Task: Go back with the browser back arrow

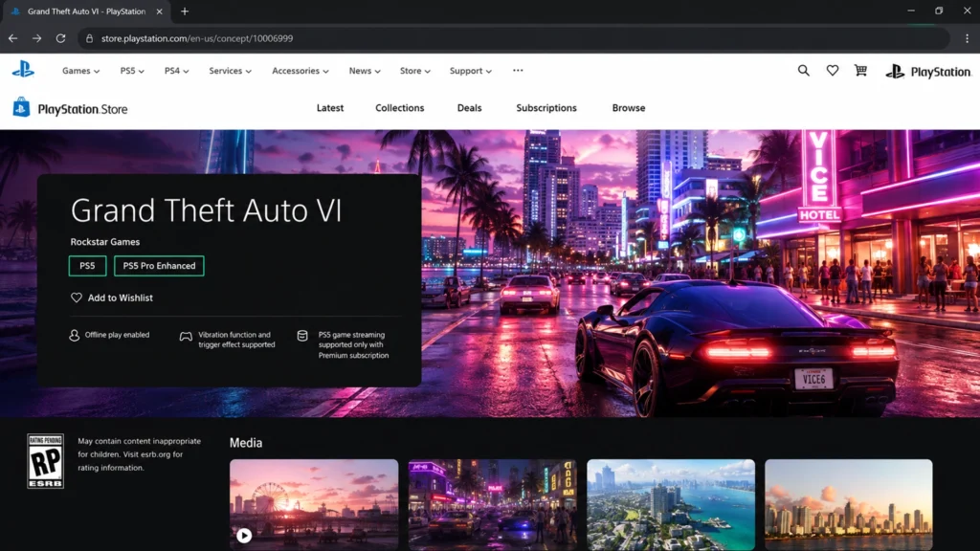Action: pyautogui.click(x=13, y=38)
